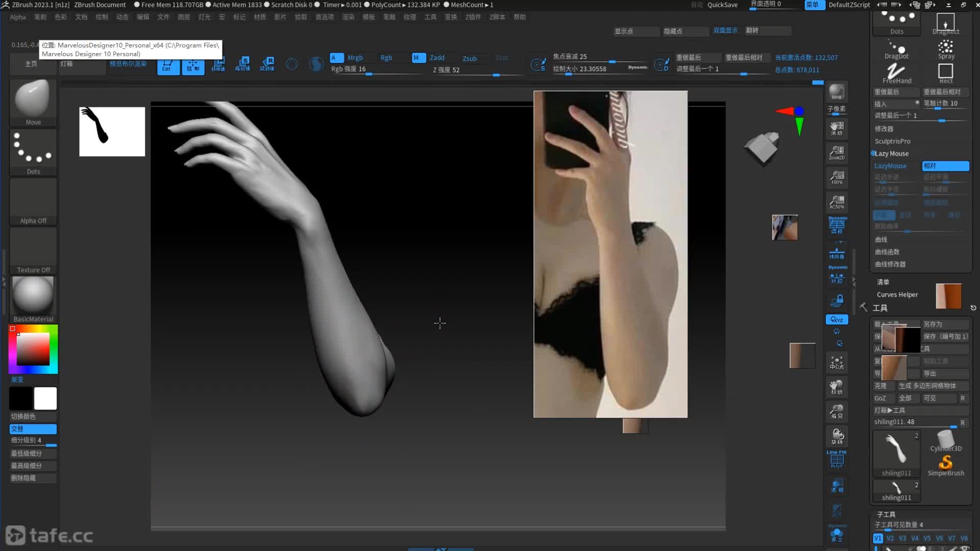The image size is (980, 551).
Task: Expand the 清单 (Inventory) section
Action: [x=883, y=282]
